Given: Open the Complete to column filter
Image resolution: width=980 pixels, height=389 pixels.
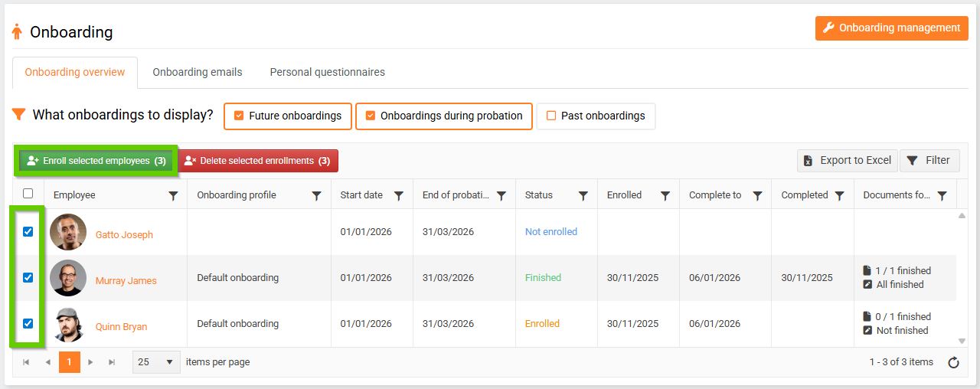Looking at the screenshot, I should click(757, 196).
